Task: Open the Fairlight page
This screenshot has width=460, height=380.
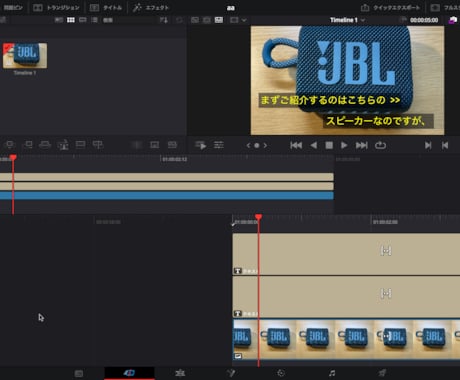Action: pos(332,373)
